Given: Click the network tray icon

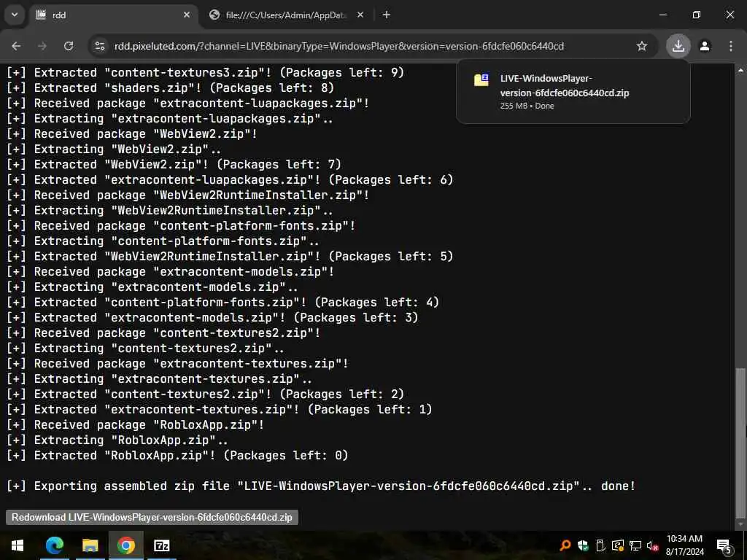Looking at the screenshot, I should [x=635, y=545].
